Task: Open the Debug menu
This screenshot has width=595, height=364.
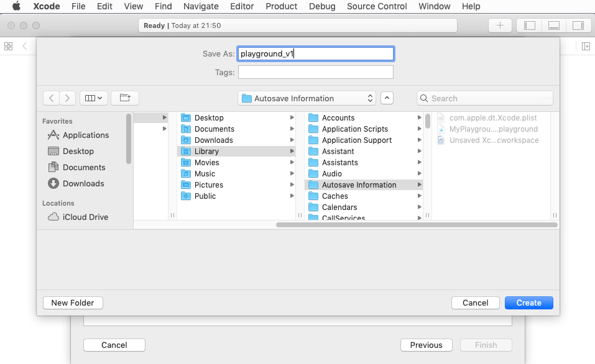Action: coord(322,6)
